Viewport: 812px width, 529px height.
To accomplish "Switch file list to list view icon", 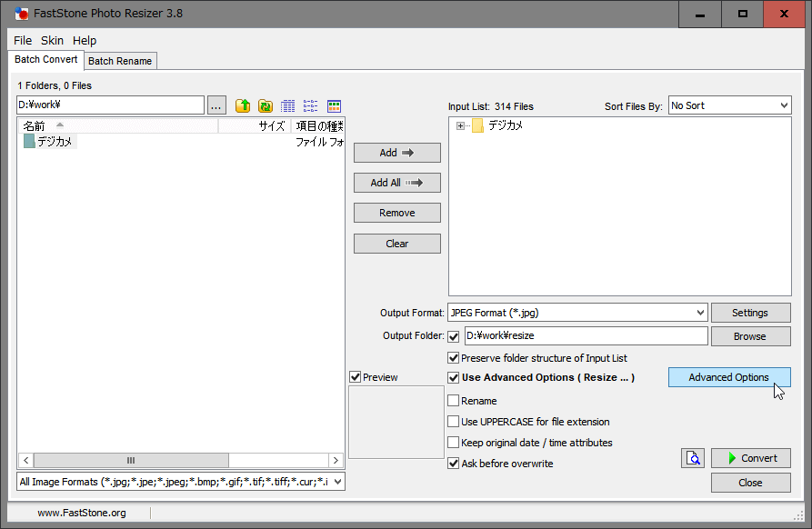I will [x=311, y=106].
